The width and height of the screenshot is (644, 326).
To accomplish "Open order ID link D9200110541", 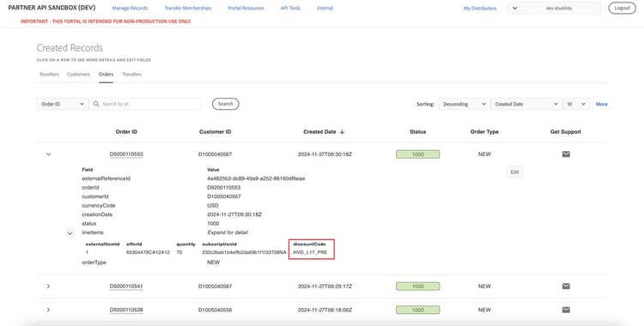I will pyautogui.click(x=126, y=287).
